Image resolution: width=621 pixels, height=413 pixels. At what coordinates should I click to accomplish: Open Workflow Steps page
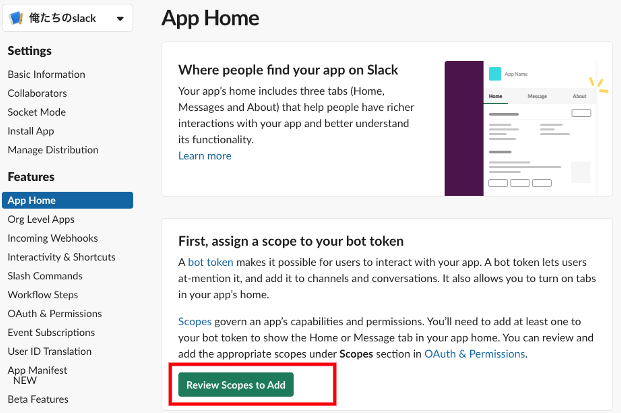point(43,295)
